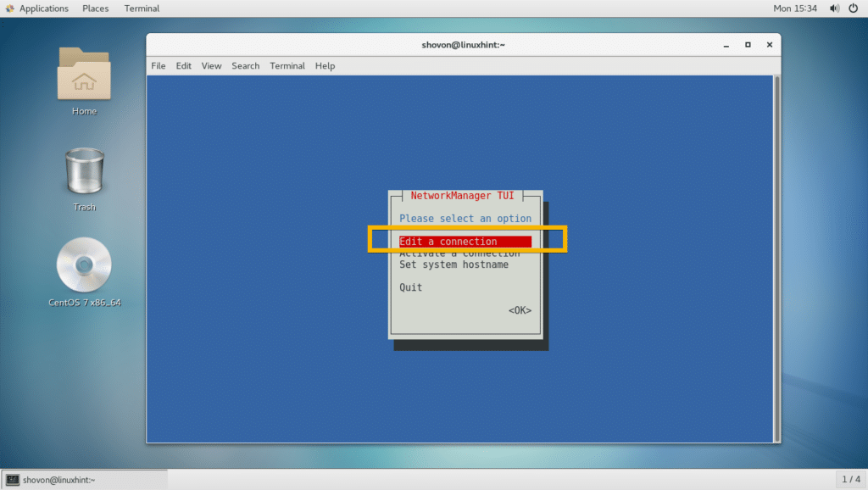Click the volume icon in the top bar
This screenshot has height=490, width=868.
pyautogui.click(x=834, y=8)
